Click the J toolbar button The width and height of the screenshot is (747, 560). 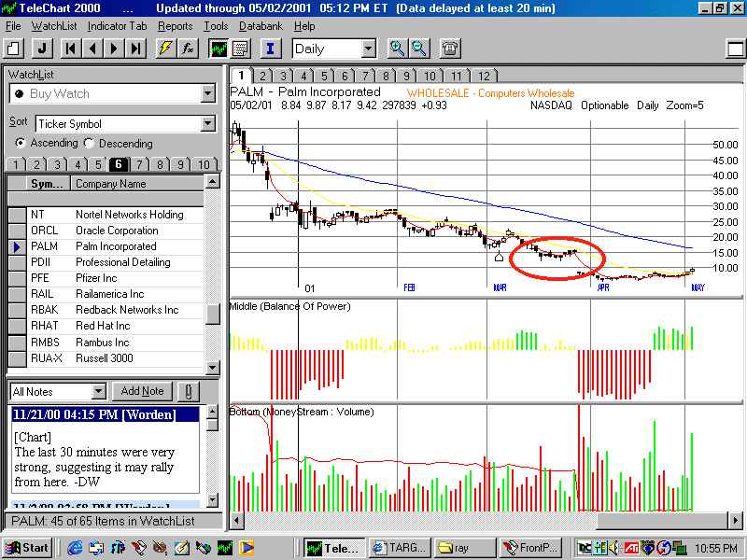[x=42, y=49]
